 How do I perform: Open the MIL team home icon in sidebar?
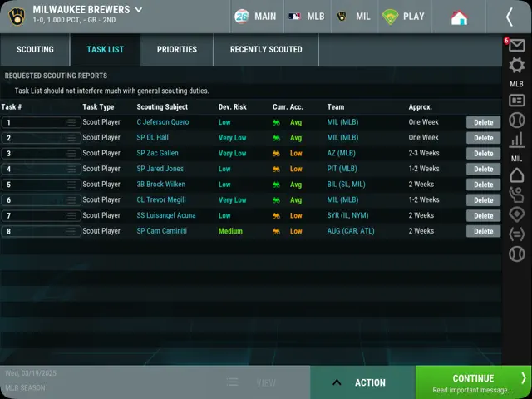point(516,175)
